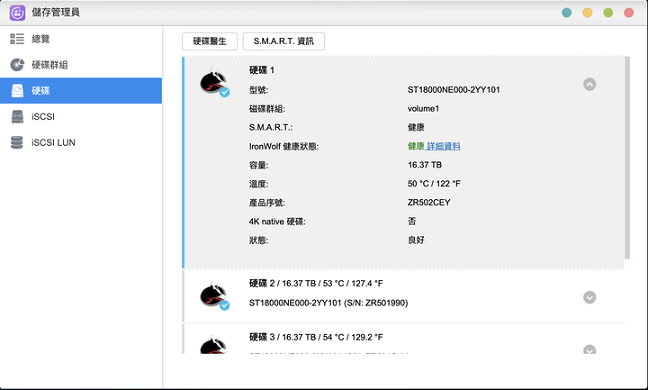Collapse the 硬碟 1 details chevron
Image resolution: width=648 pixels, height=390 pixels.
(x=589, y=84)
